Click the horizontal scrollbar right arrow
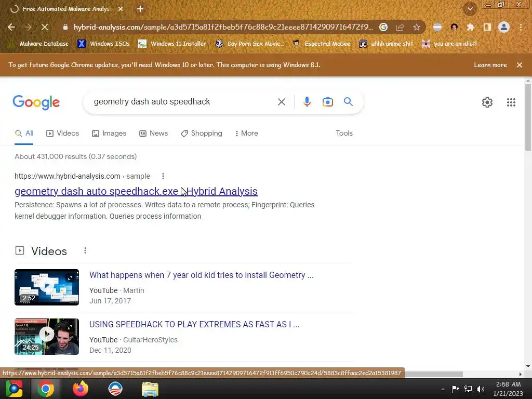The image size is (532, 399). [x=520, y=374]
